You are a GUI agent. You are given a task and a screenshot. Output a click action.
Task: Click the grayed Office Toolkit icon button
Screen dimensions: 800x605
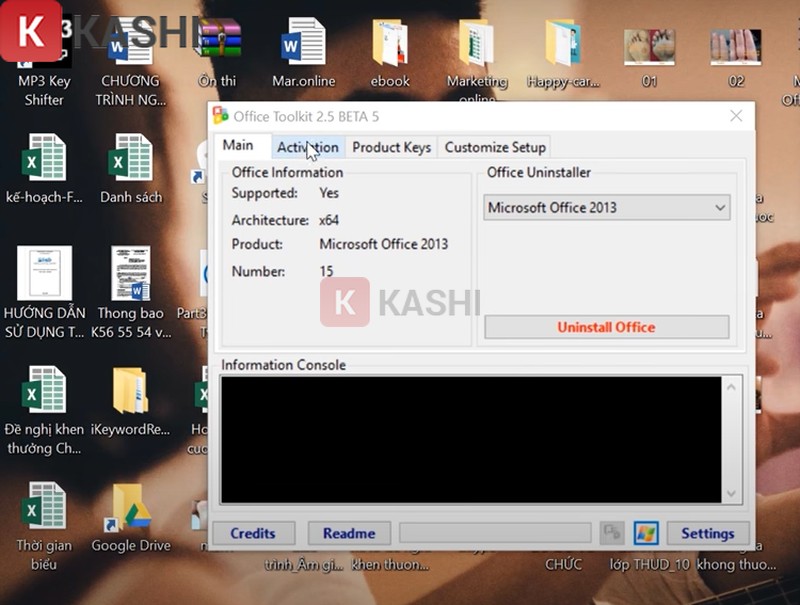(x=612, y=533)
